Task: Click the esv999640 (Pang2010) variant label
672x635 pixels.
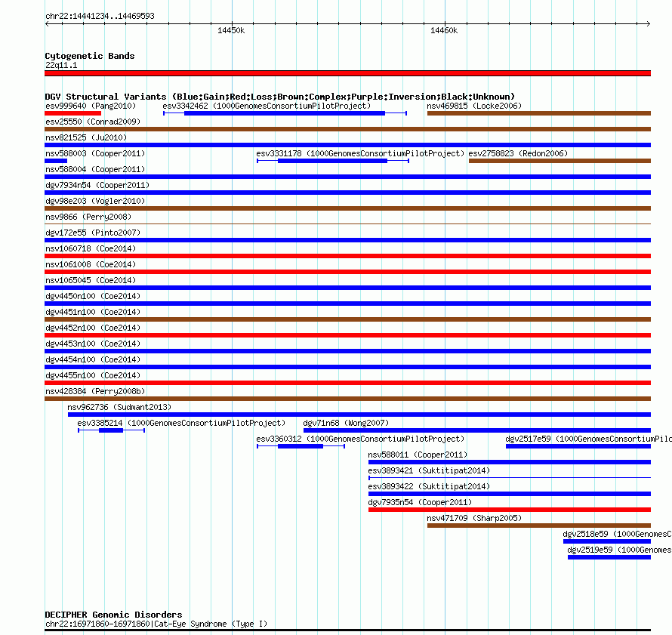Action: pyautogui.click(x=91, y=106)
